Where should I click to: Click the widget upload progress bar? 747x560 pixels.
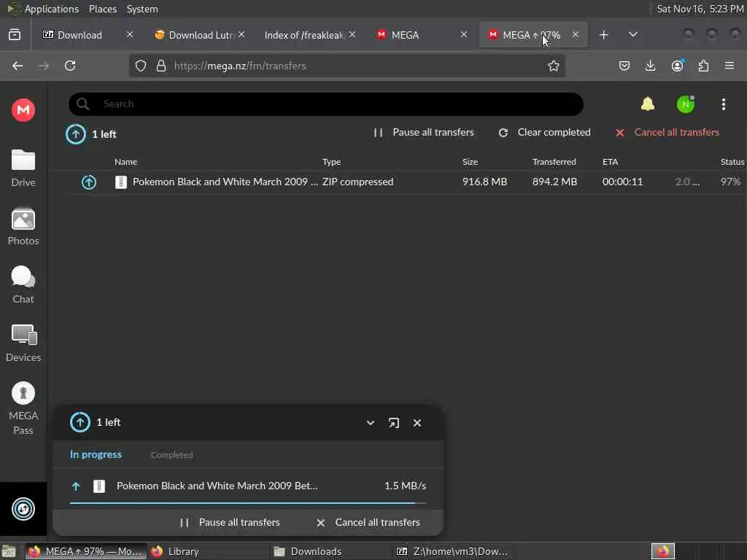(x=248, y=503)
